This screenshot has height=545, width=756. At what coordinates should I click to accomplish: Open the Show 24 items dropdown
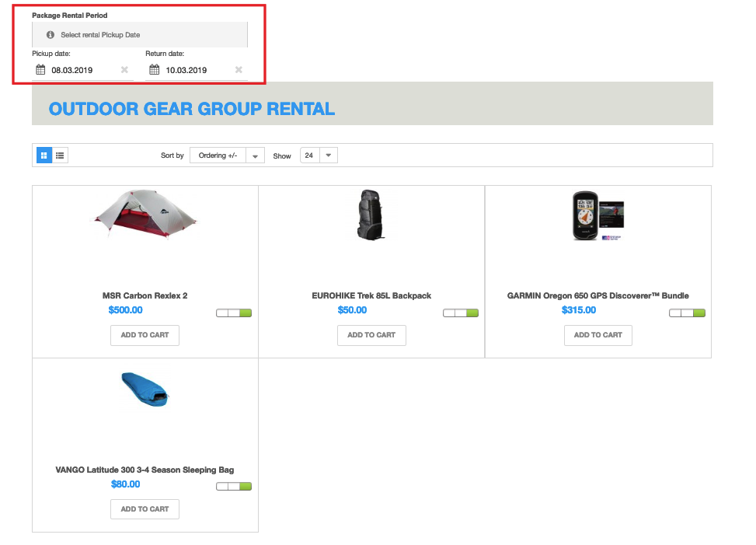pyautogui.click(x=319, y=155)
